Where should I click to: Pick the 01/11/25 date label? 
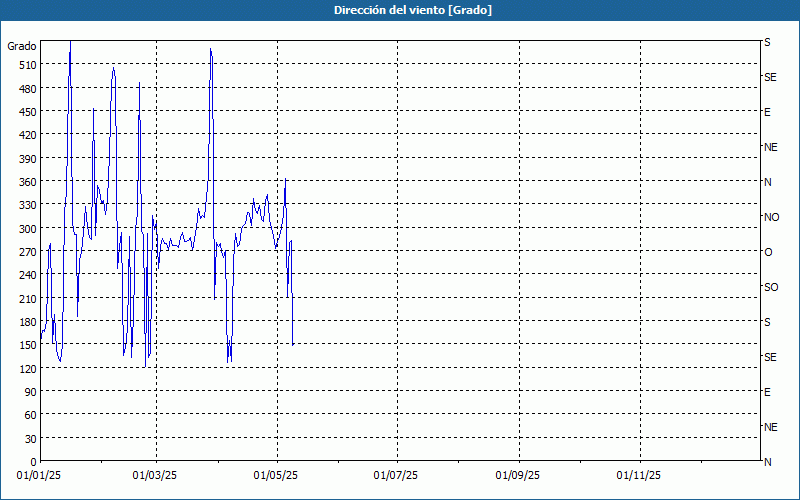pyautogui.click(x=638, y=476)
